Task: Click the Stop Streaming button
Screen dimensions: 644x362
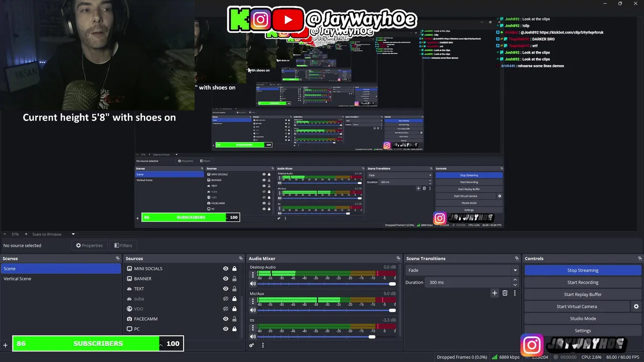Action: (583, 270)
